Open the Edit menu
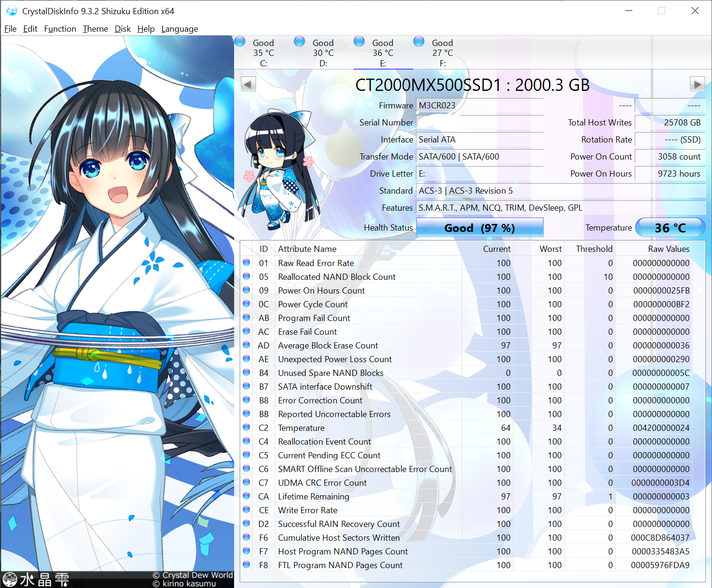 30,29
